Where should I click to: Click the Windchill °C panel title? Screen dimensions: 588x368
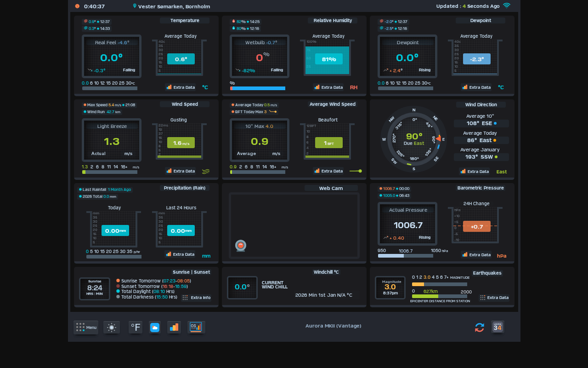click(326, 272)
